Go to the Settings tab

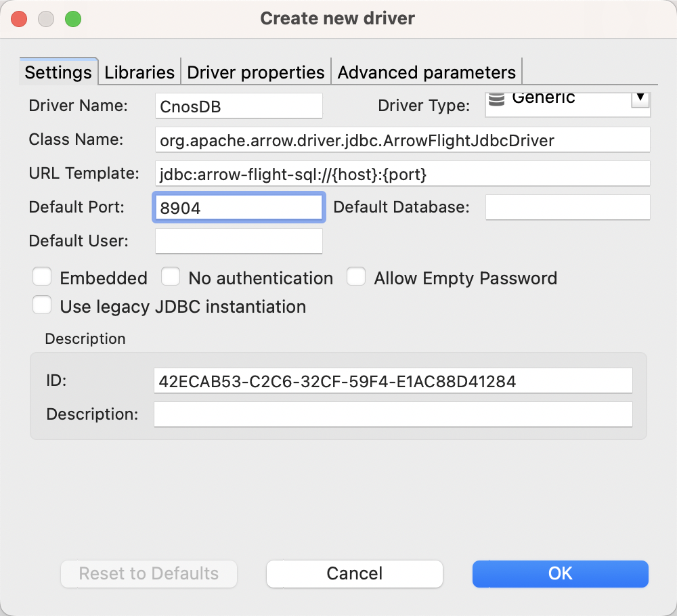[x=58, y=72]
